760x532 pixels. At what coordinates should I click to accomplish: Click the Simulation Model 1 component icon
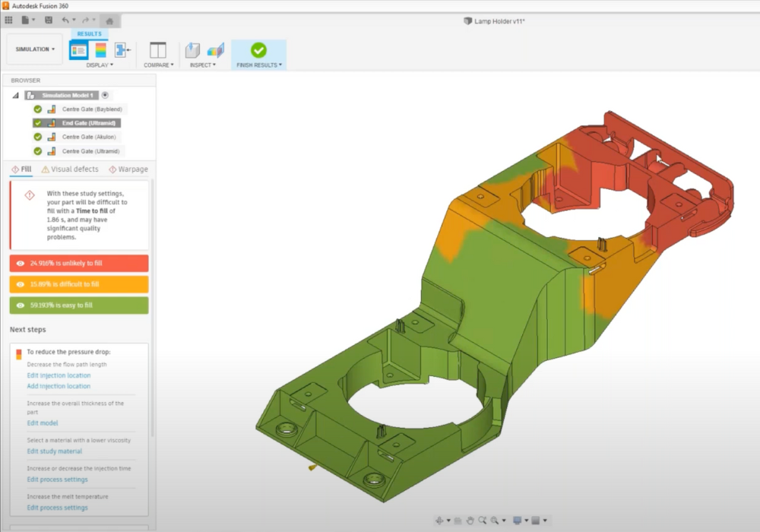(30, 96)
